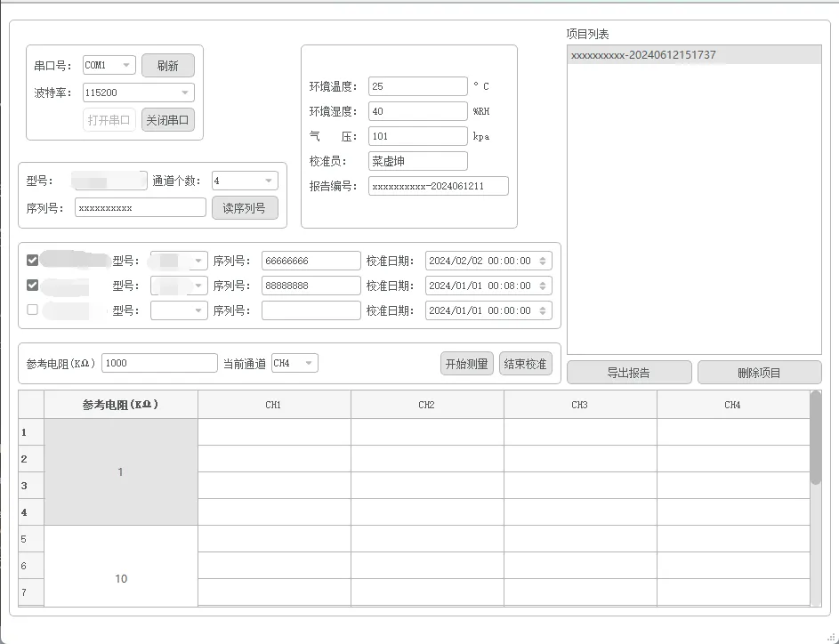The width and height of the screenshot is (839, 644).
Task: Click the empty 序列号 field in third row
Action: click(x=311, y=310)
